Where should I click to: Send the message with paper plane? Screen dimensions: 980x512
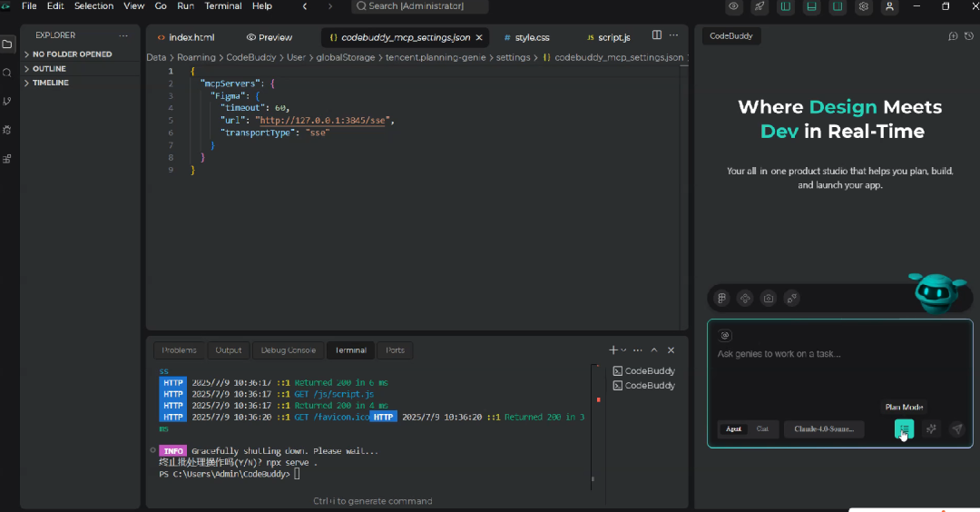pyautogui.click(x=957, y=428)
